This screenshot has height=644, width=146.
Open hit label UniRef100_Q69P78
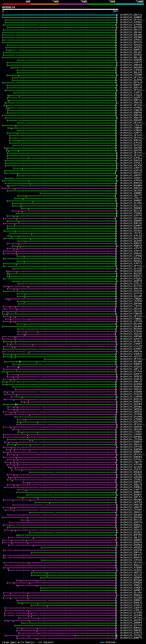(131, 281)
